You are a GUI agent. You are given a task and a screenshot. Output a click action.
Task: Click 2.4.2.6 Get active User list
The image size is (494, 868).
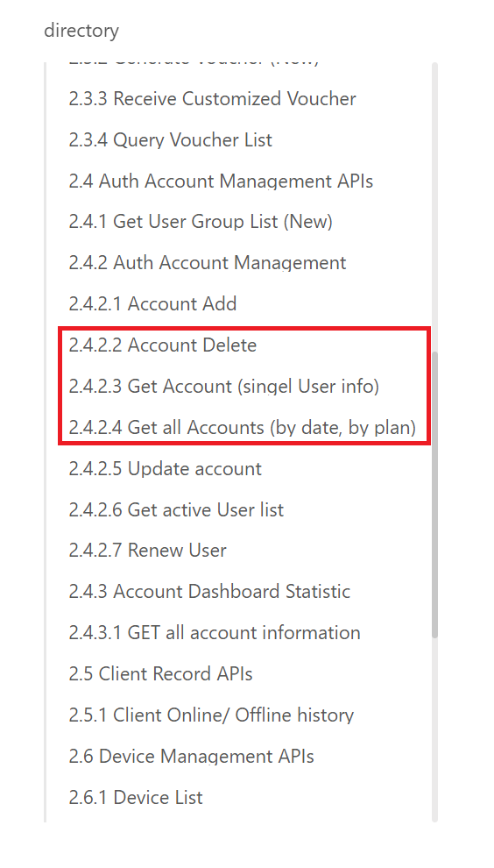tap(176, 509)
